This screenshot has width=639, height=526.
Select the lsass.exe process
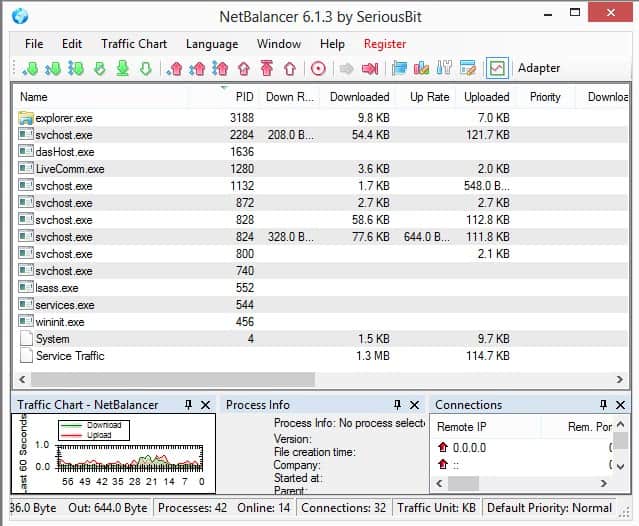click(322, 288)
